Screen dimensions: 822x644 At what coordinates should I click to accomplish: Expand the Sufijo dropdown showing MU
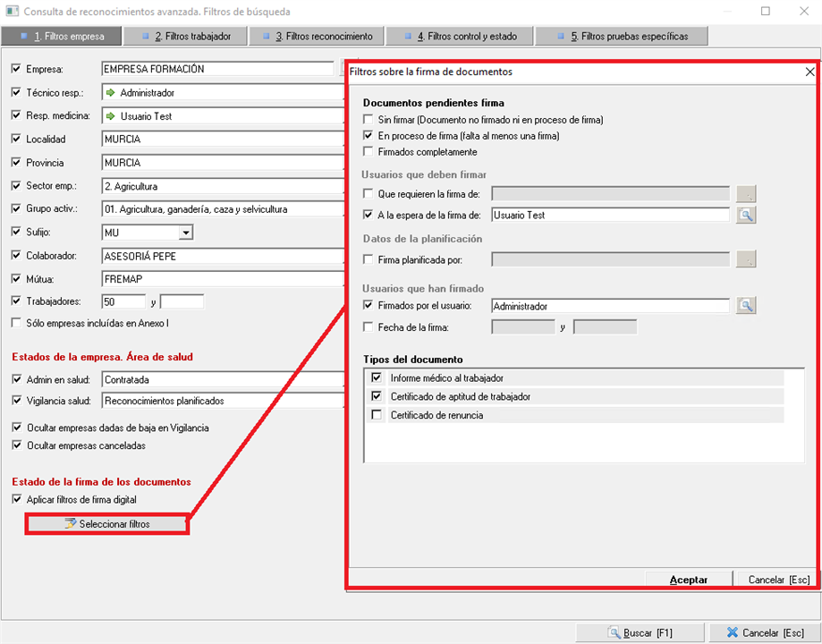[186, 233]
